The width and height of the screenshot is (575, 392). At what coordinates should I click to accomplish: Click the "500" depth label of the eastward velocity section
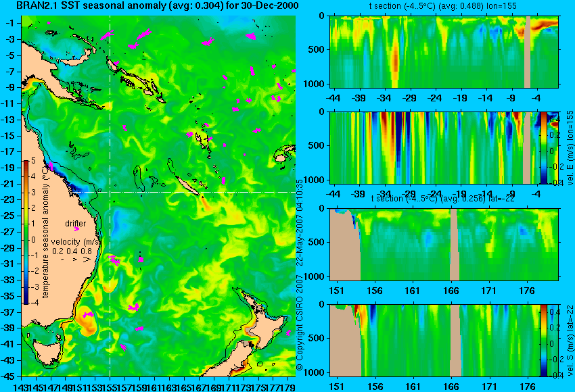pos(317,146)
